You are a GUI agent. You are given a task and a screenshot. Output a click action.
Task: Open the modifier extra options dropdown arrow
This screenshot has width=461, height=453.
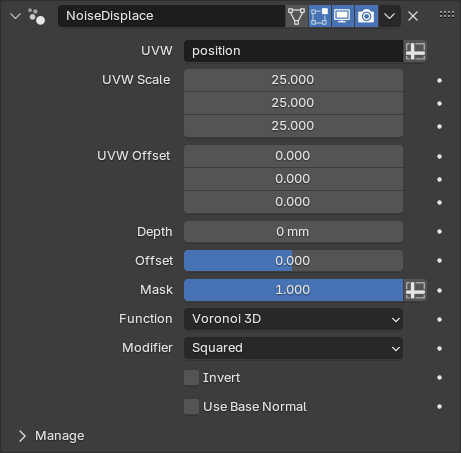coord(389,16)
